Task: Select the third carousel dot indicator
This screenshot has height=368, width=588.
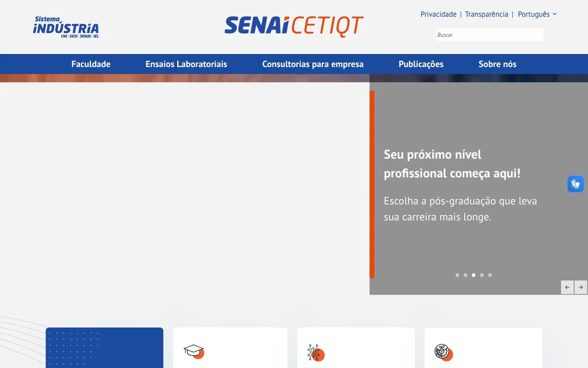Action: tap(474, 275)
